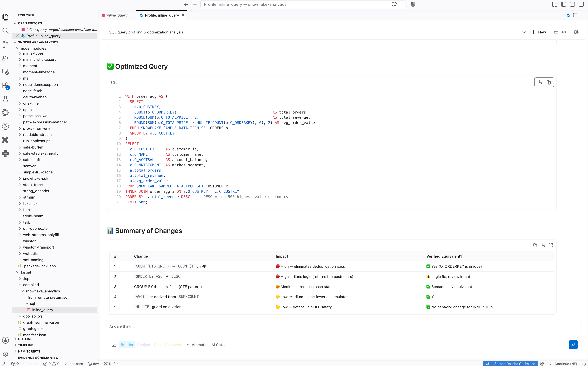Select the Builder agent mode
Image resolution: width=588 pixels, height=366 pixels.
click(x=127, y=345)
